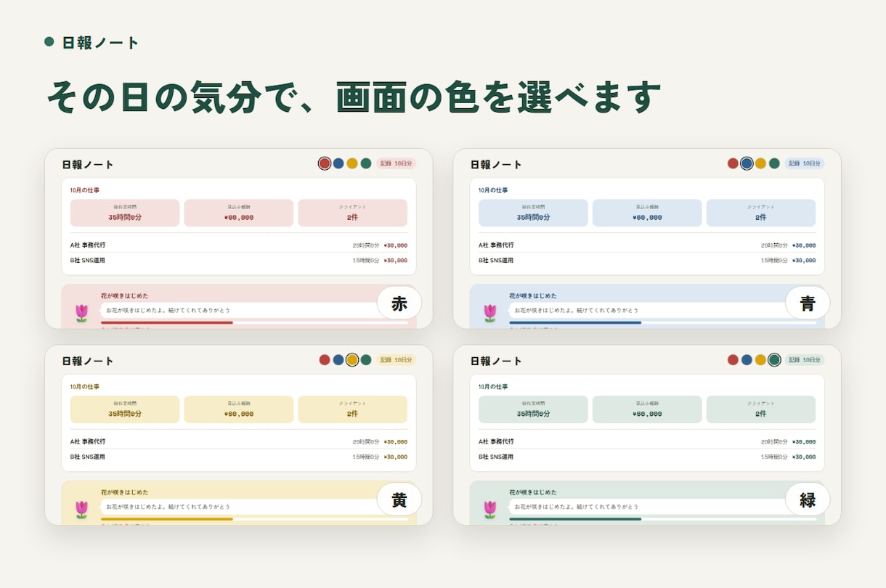Choose the green color dot in the blue panel
Viewport: 886px width, 588px height.
click(x=774, y=163)
